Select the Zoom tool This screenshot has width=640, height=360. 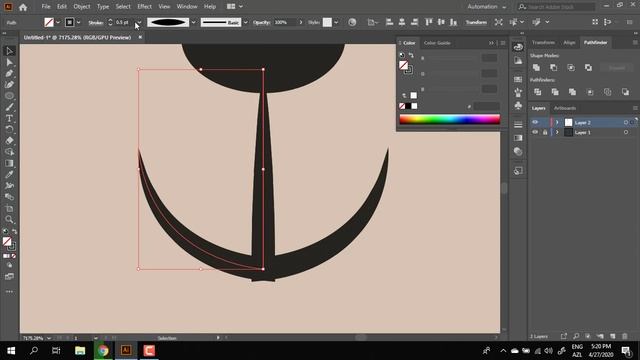pos(9,220)
